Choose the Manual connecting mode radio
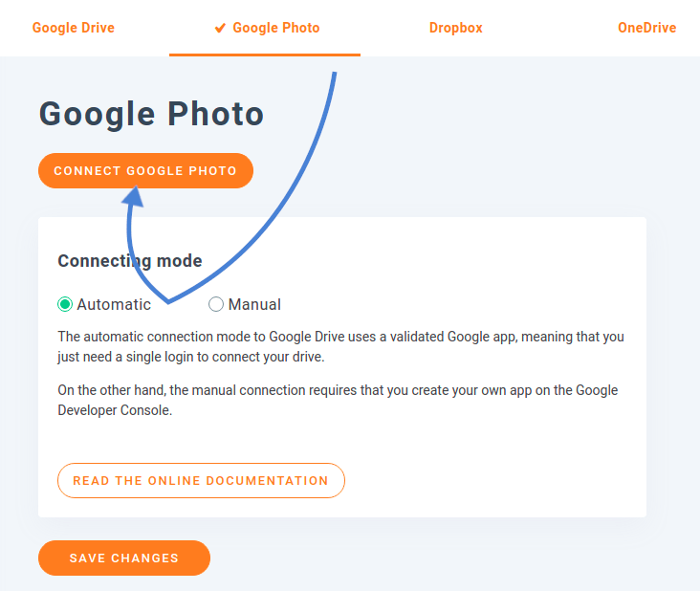The image size is (700, 591). (216, 304)
